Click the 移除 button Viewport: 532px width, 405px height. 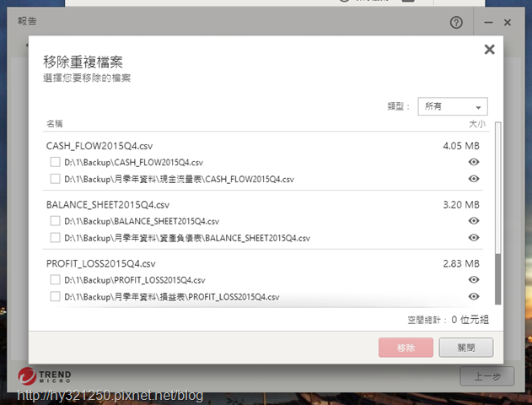tap(406, 348)
